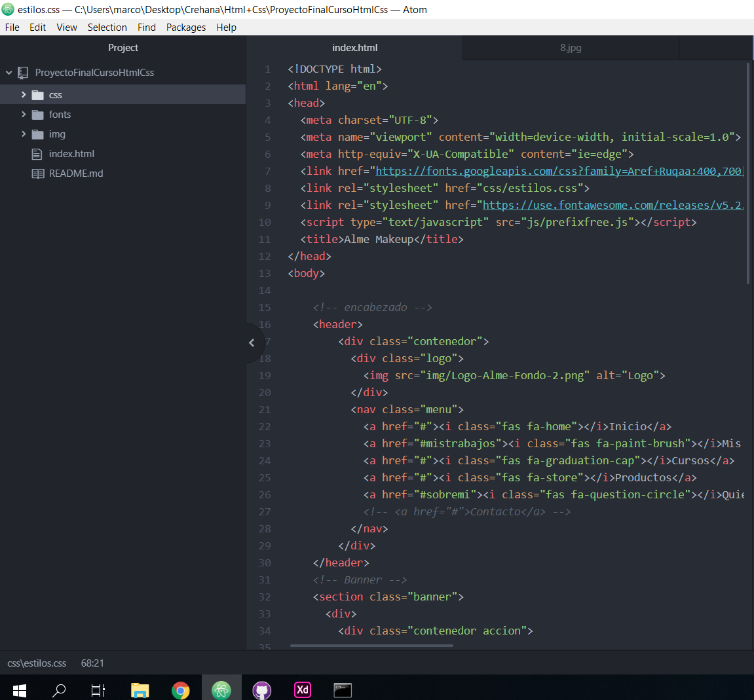
Task: Select ProyectoFinalCursoHtmlCss project root
Action: [123, 73]
